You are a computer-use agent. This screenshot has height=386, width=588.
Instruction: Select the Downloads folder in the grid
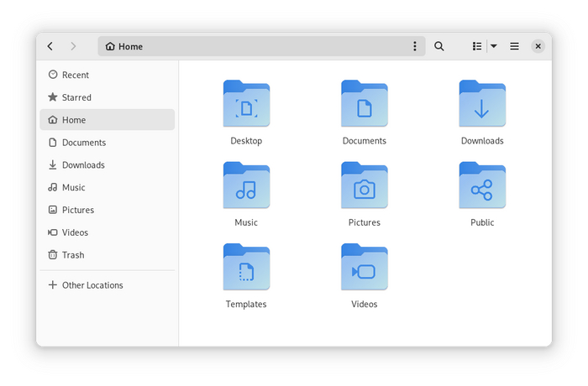(x=482, y=105)
